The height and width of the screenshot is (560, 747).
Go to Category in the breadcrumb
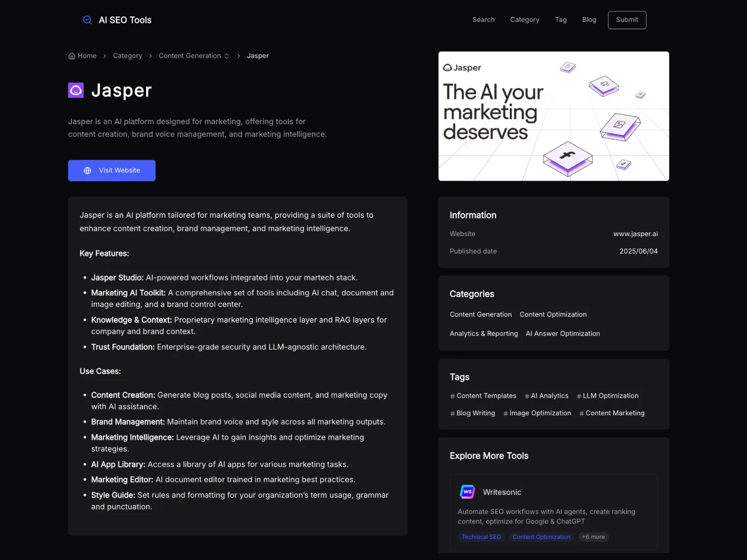(x=127, y=56)
